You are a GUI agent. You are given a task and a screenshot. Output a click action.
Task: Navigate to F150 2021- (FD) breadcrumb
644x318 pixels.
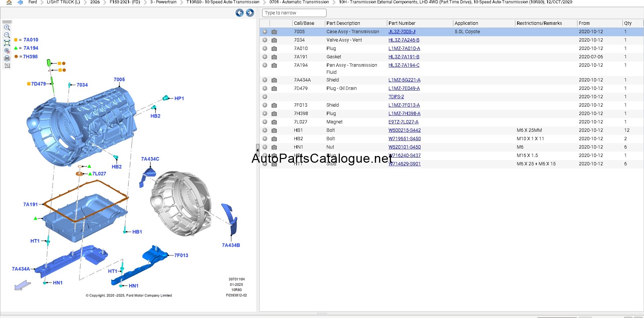(125, 2)
